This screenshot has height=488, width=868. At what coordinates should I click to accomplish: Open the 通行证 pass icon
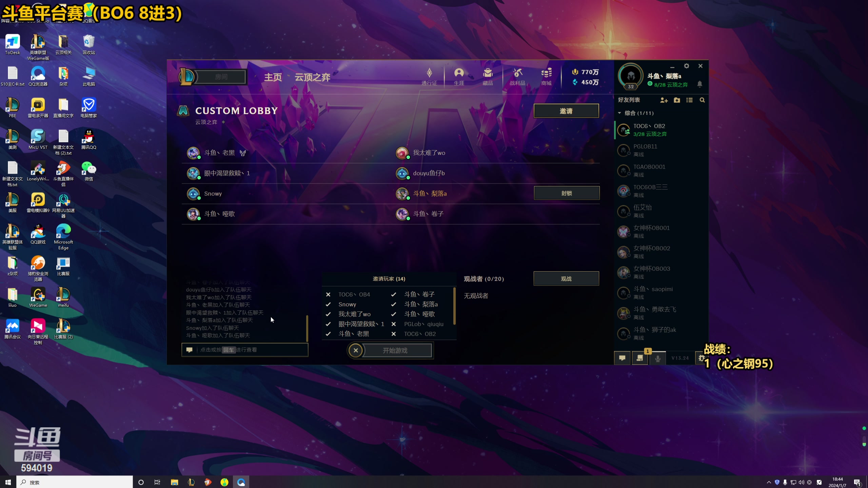(x=429, y=77)
